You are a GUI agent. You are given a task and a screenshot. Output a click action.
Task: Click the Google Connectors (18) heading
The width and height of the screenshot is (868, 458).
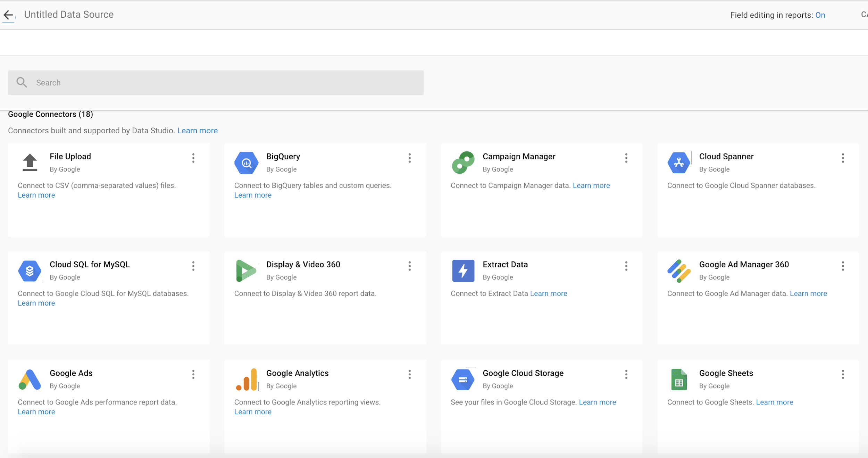50,114
